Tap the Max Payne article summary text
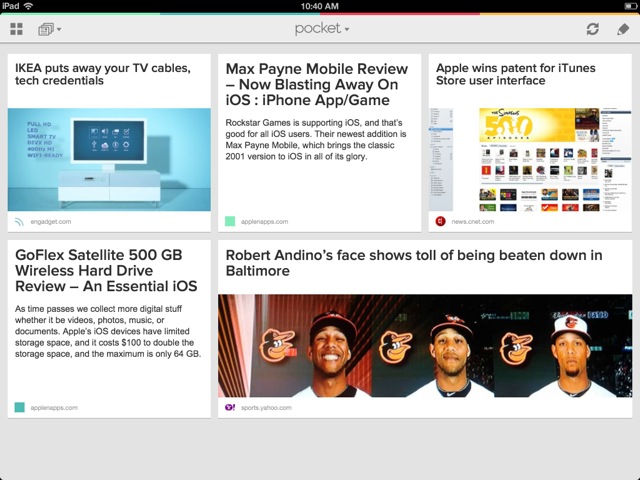 (316, 141)
